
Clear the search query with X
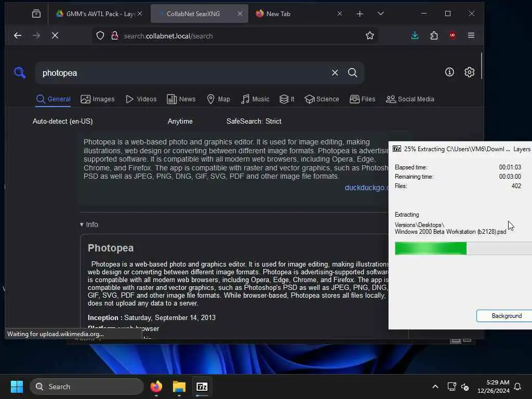[x=335, y=73]
